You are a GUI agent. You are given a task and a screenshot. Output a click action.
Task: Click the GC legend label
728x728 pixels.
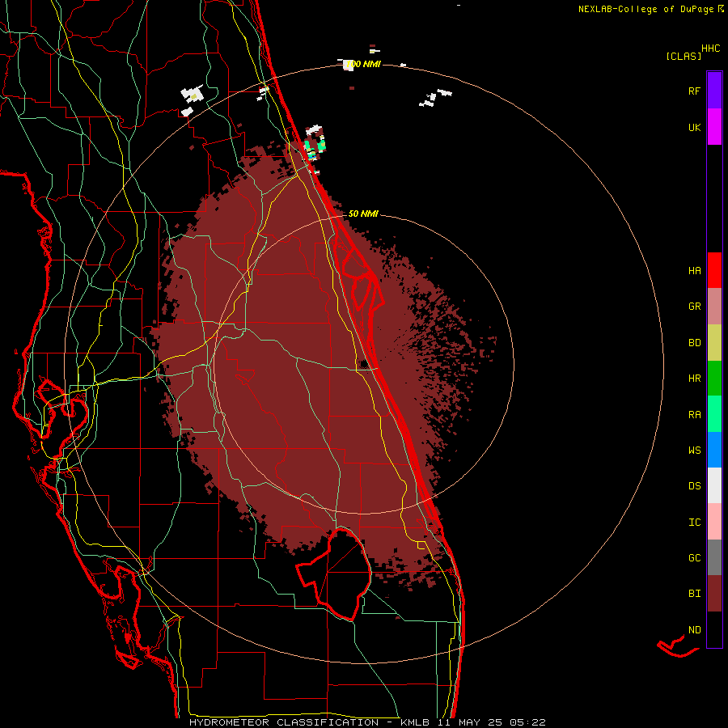[x=694, y=558]
